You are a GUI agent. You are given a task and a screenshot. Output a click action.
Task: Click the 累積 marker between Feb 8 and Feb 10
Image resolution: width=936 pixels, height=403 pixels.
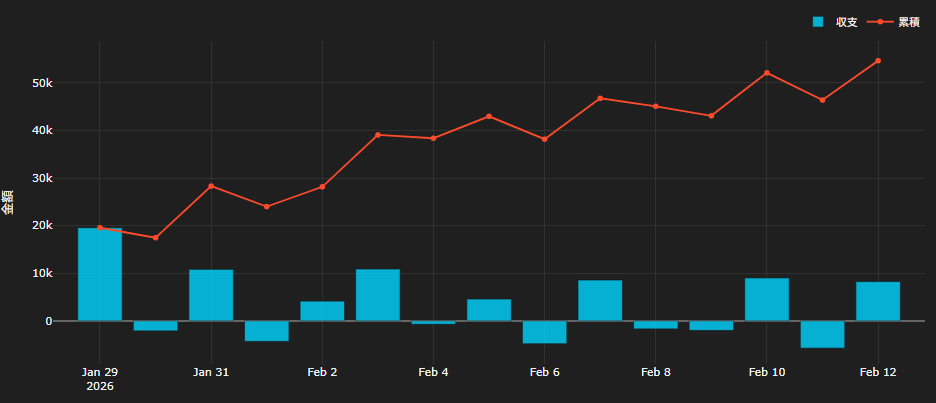711,116
